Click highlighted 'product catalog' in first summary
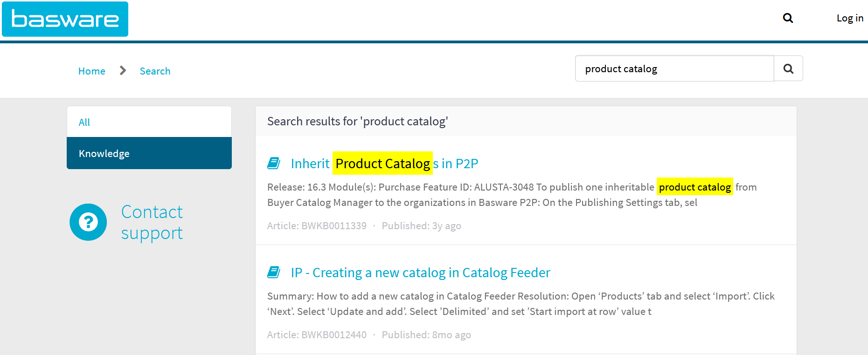868x355 pixels. point(695,187)
